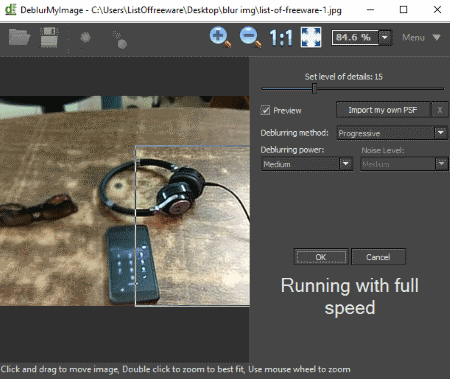Fit image to window icon
The image size is (450, 379).
311,37
